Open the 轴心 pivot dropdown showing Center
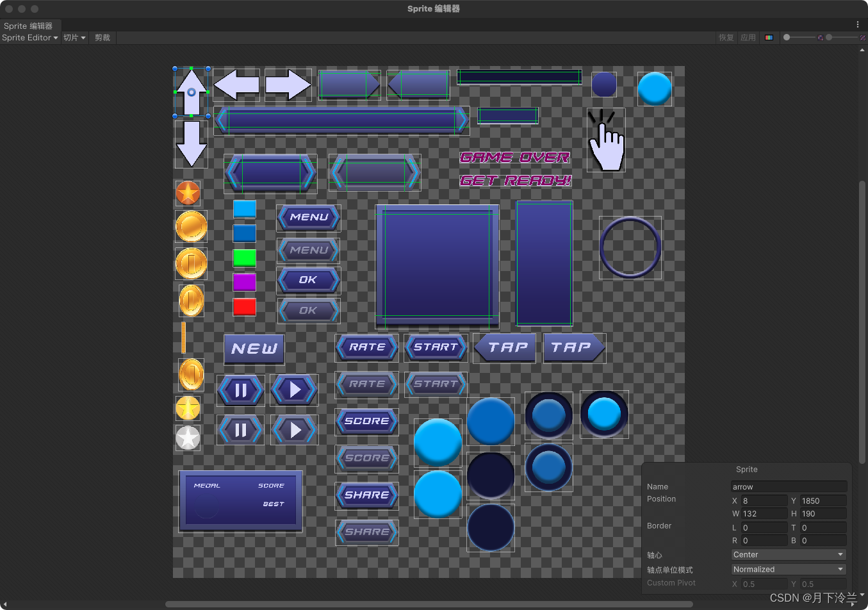This screenshot has width=868, height=610. [789, 555]
